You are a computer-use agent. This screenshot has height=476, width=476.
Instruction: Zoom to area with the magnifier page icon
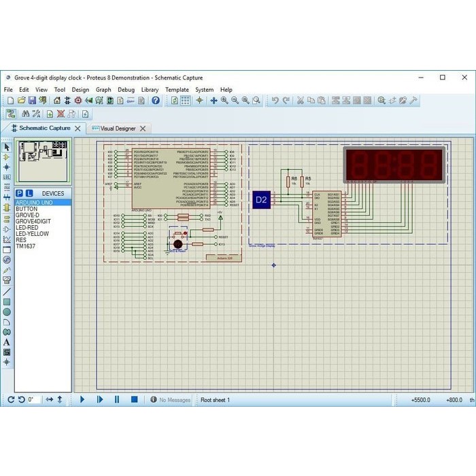(256, 101)
